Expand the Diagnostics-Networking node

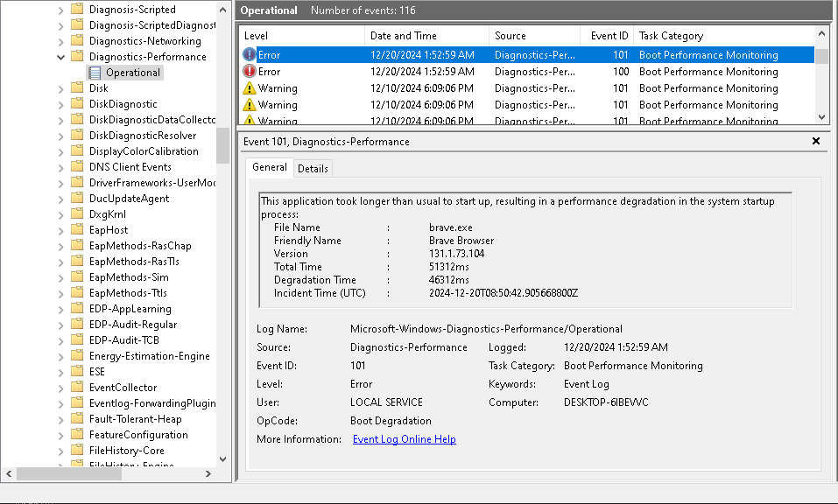[60, 41]
